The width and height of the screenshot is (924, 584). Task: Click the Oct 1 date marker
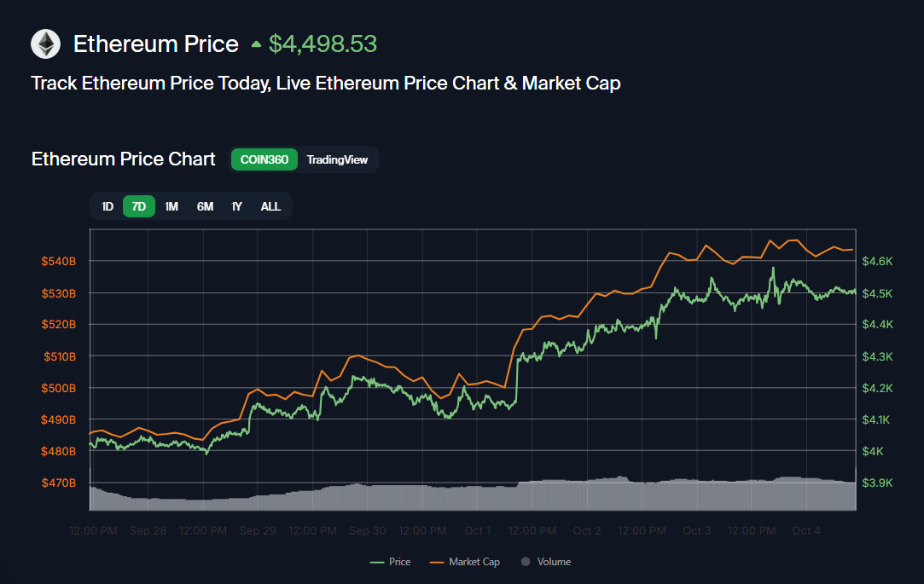click(x=477, y=530)
